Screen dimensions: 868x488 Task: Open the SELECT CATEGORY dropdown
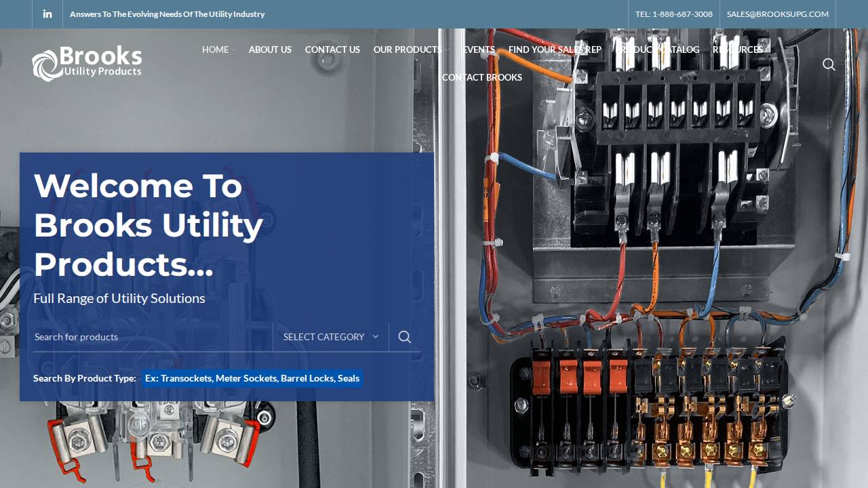330,337
